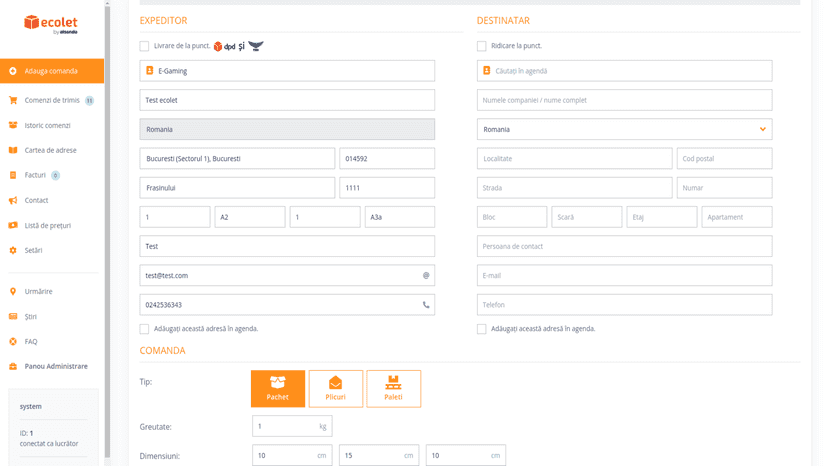Click the sender phone 0242536343 field
828x466 pixels.
pyautogui.click(x=287, y=305)
